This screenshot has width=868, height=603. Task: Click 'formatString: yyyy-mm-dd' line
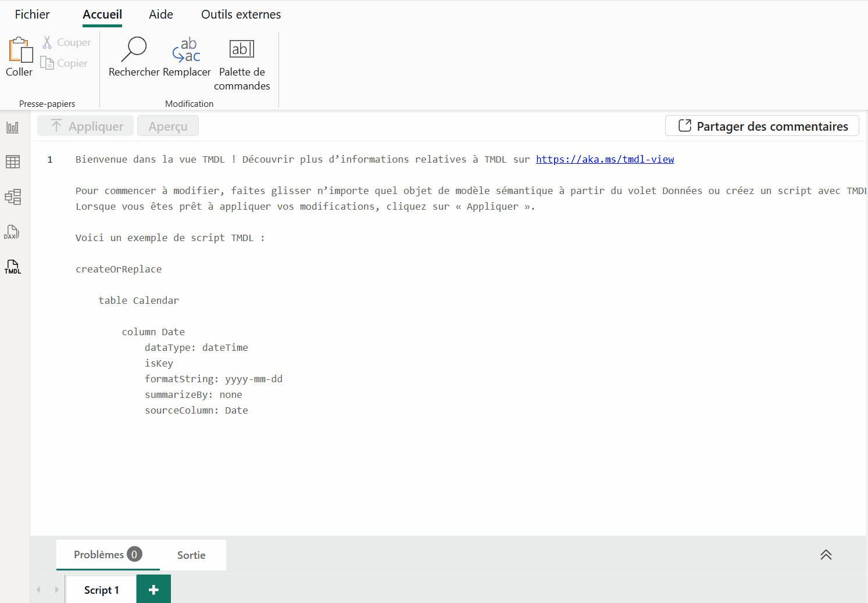(x=214, y=379)
